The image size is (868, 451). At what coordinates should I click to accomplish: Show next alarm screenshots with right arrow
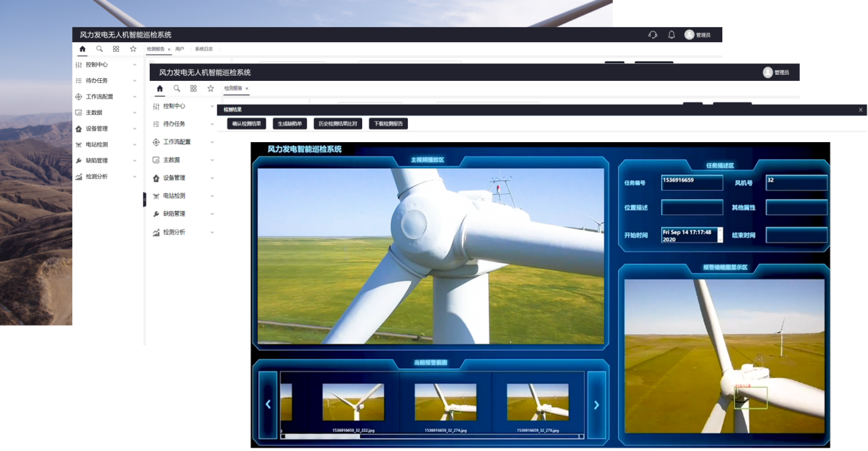596,405
